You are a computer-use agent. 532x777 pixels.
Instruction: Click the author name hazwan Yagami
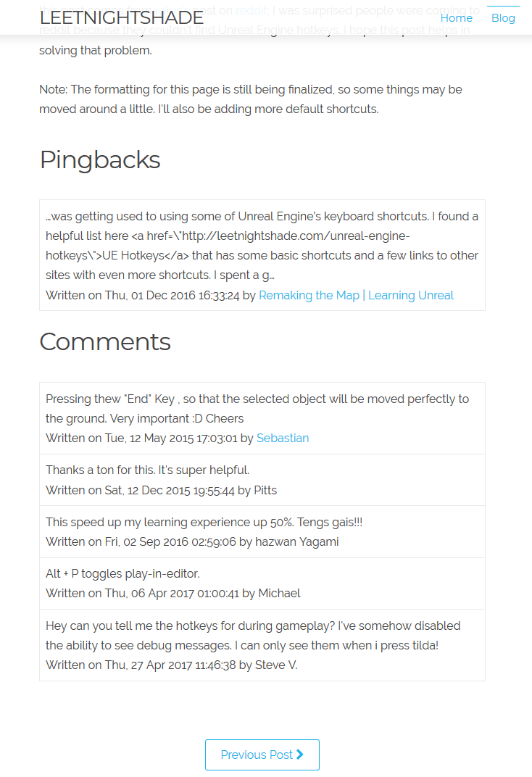tap(296, 541)
